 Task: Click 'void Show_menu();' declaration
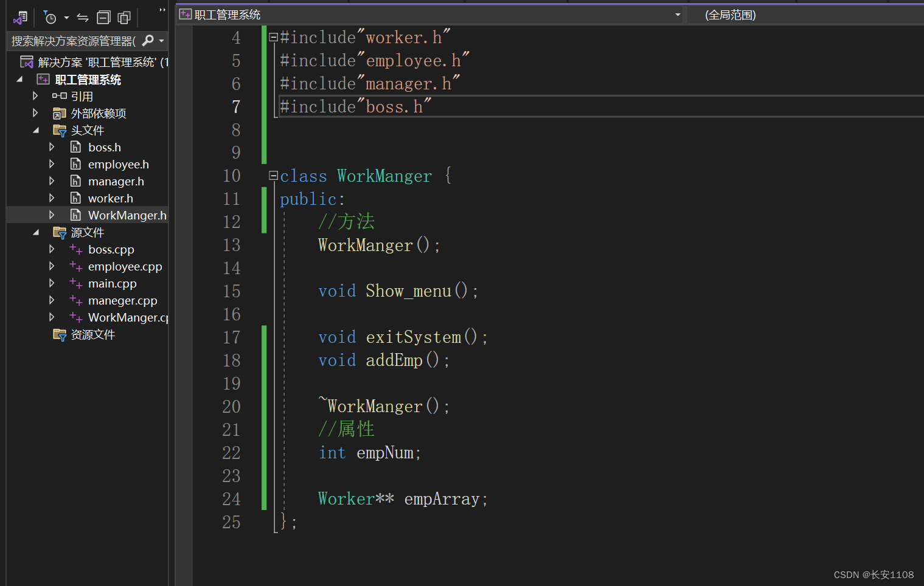[x=398, y=291]
